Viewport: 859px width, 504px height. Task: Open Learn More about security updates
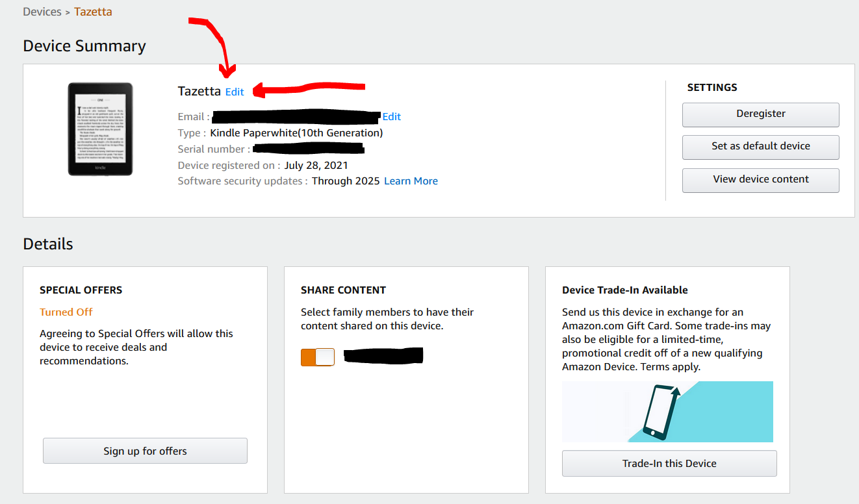411,181
